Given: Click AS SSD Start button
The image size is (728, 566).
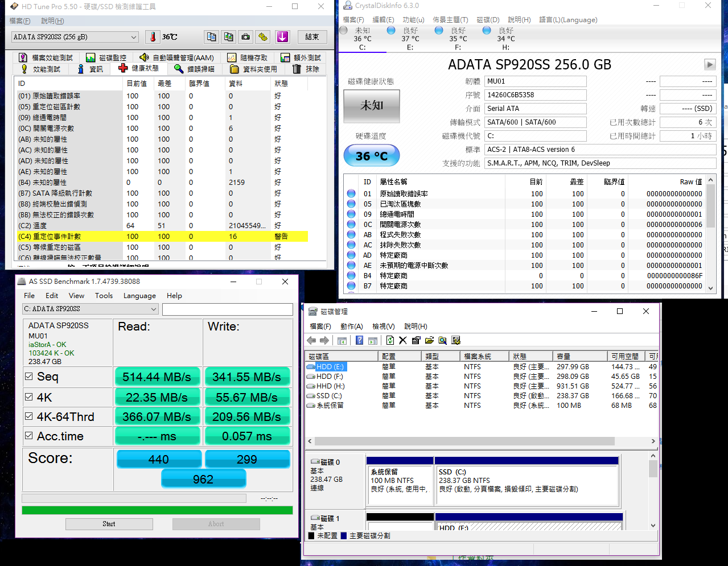Looking at the screenshot, I should [x=109, y=524].
